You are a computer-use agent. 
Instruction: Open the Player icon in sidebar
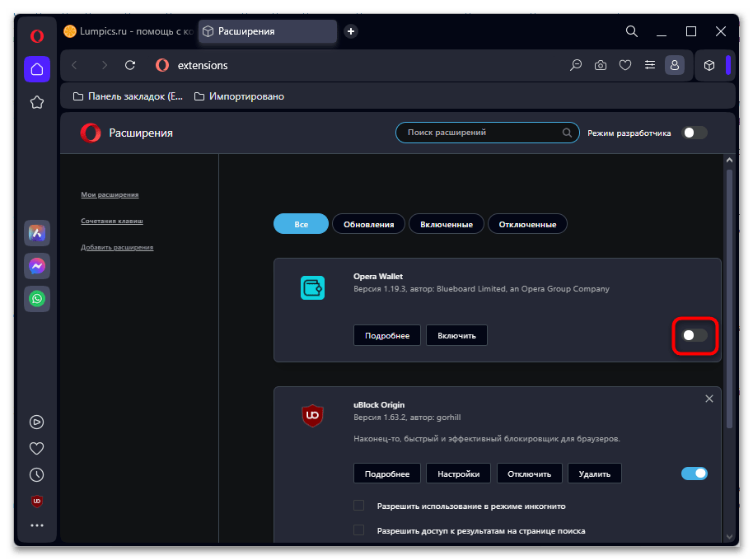pos(37,422)
